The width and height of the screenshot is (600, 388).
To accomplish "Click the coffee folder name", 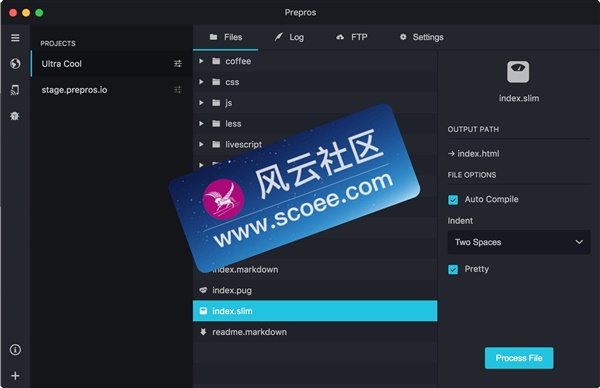I will point(238,61).
